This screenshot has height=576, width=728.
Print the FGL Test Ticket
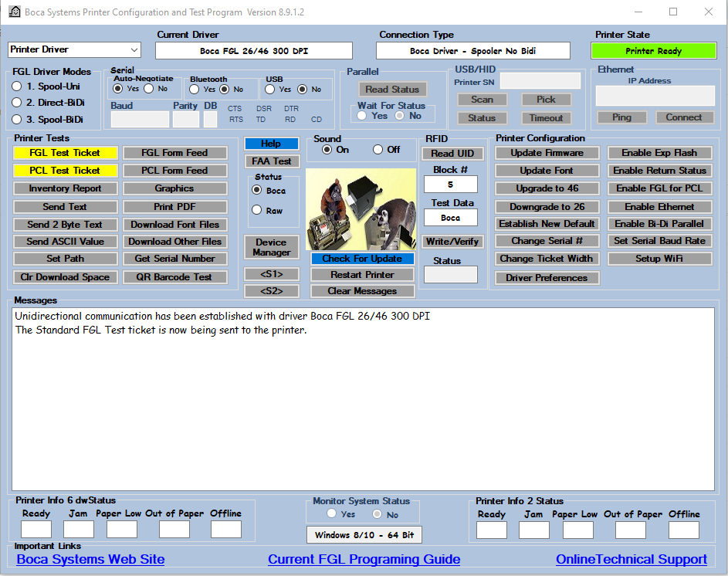65,153
